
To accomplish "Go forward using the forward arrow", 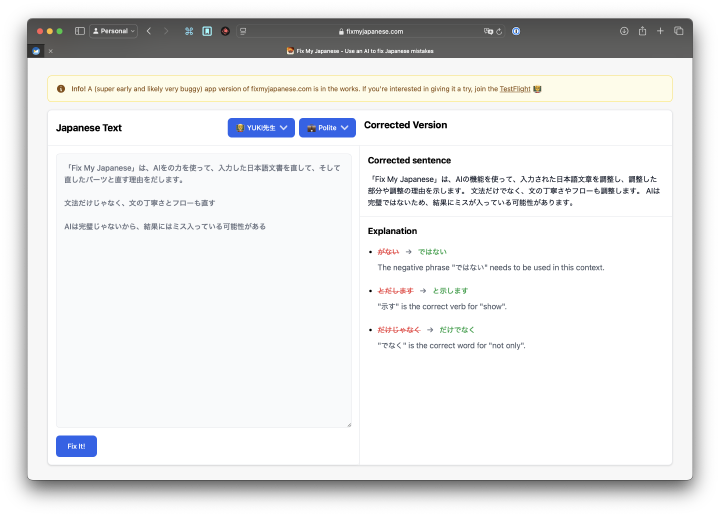I will click(x=166, y=31).
